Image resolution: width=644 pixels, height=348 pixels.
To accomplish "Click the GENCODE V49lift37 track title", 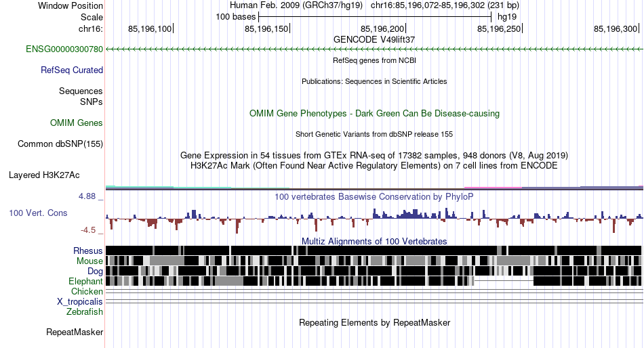I will (x=374, y=40).
